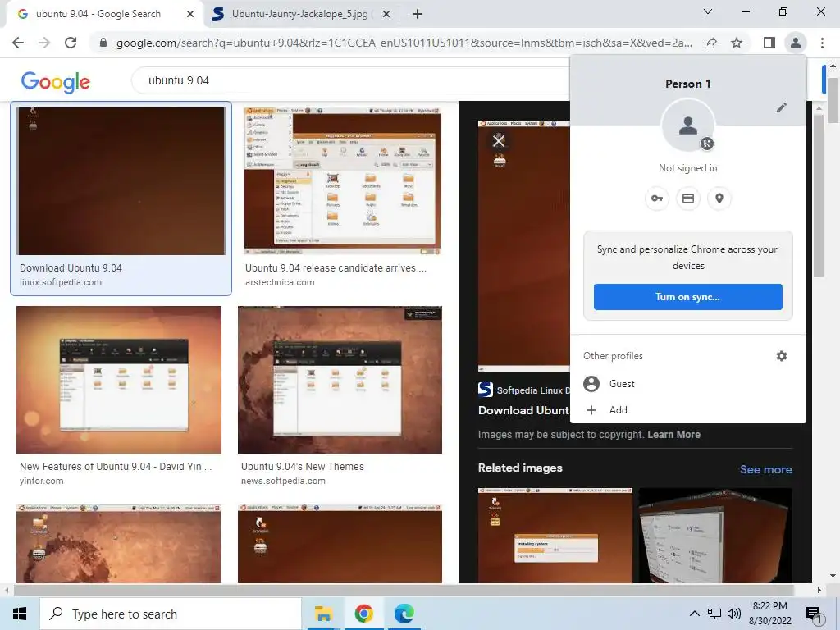
Task: Select the news.softpedia.com New Themes thumbnail
Action: pyautogui.click(x=340, y=380)
